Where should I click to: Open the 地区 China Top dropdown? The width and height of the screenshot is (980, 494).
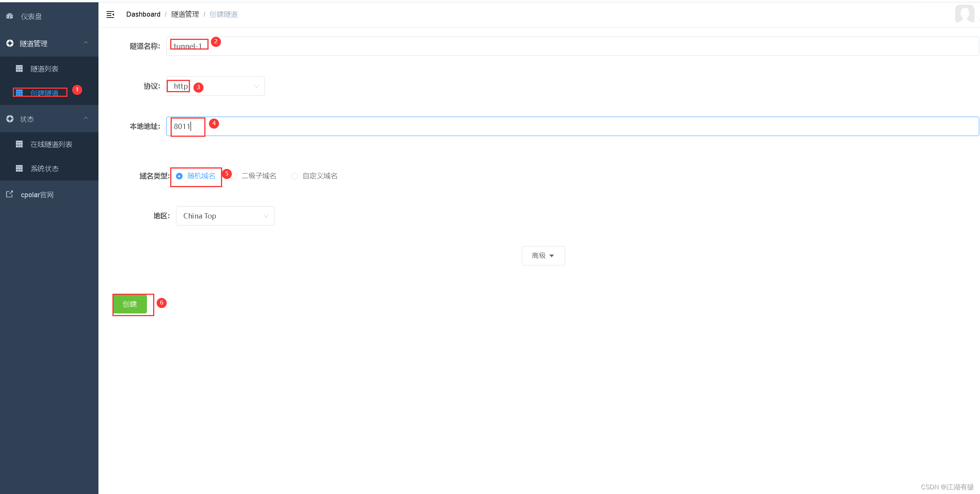[225, 216]
